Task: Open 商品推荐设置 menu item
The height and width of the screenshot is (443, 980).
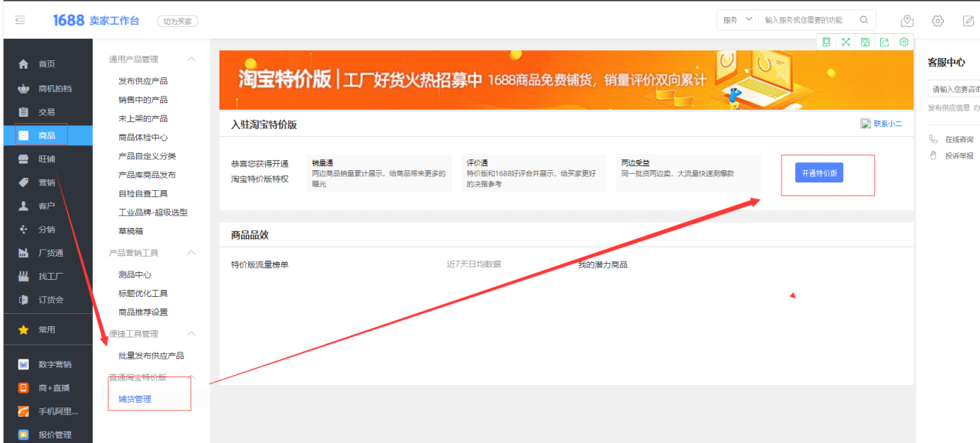Action: click(143, 312)
